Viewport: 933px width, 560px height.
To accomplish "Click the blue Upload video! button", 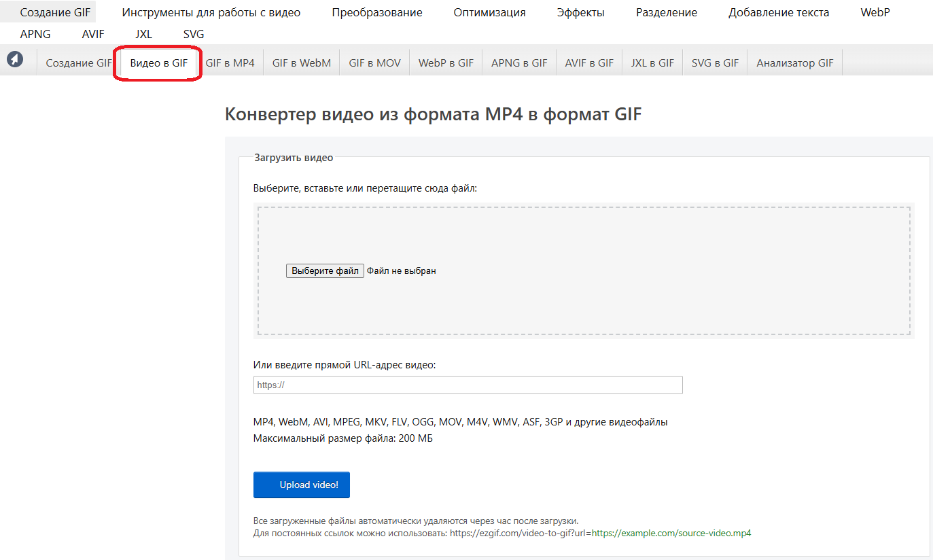I will point(301,485).
